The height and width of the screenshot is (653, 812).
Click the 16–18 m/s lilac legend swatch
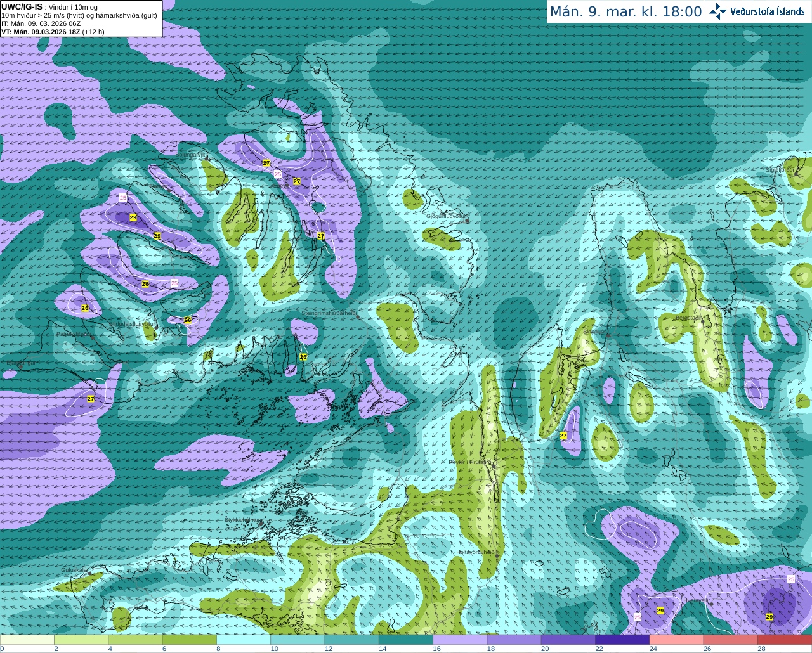460,640
